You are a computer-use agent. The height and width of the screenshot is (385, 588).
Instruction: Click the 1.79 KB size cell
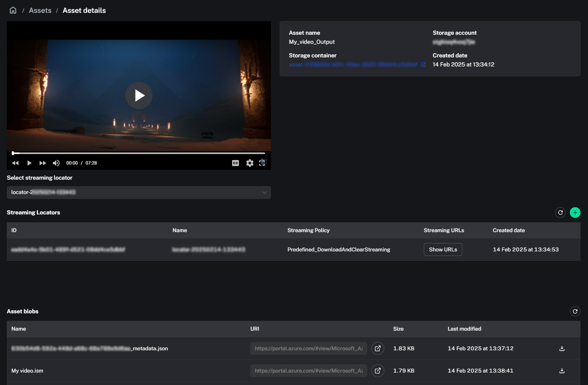point(404,371)
